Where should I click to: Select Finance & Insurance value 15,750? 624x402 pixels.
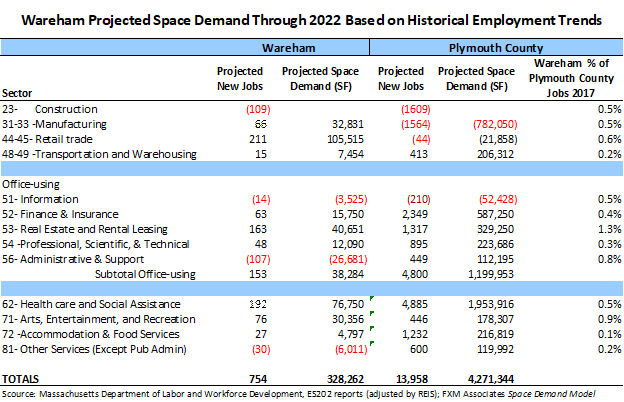(x=348, y=214)
